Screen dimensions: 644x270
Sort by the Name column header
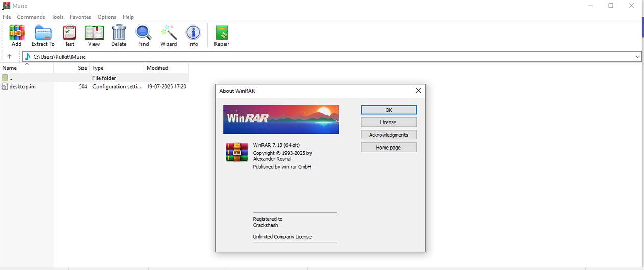click(x=27, y=68)
